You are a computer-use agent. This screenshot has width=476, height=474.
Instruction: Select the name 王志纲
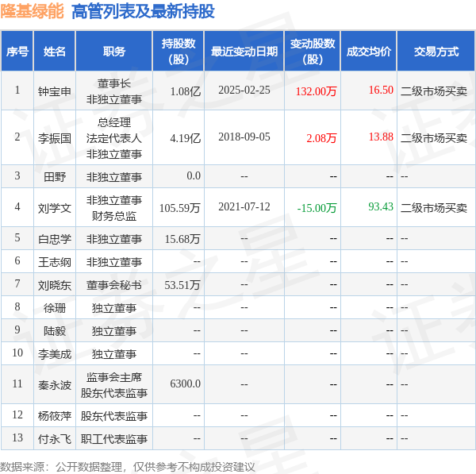pos(55,262)
